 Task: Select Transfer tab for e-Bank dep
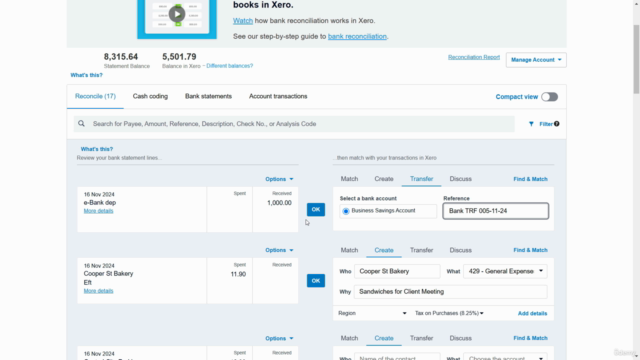point(421,179)
